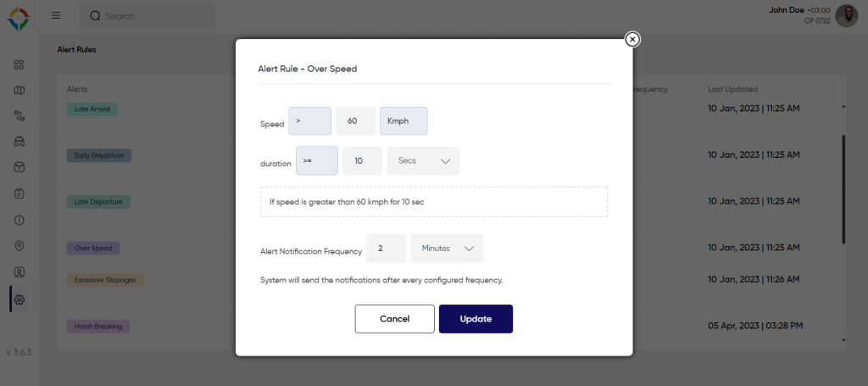Toggle the hamburger menu icon
Screen dimensions: 868x386
click(56, 15)
